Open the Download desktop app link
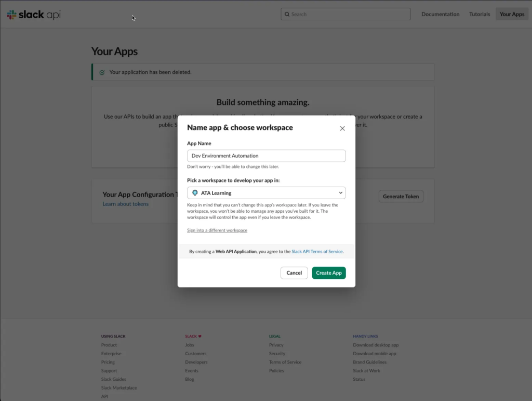Viewport: 532px width, 401px height. pyautogui.click(x=376, y=345)
